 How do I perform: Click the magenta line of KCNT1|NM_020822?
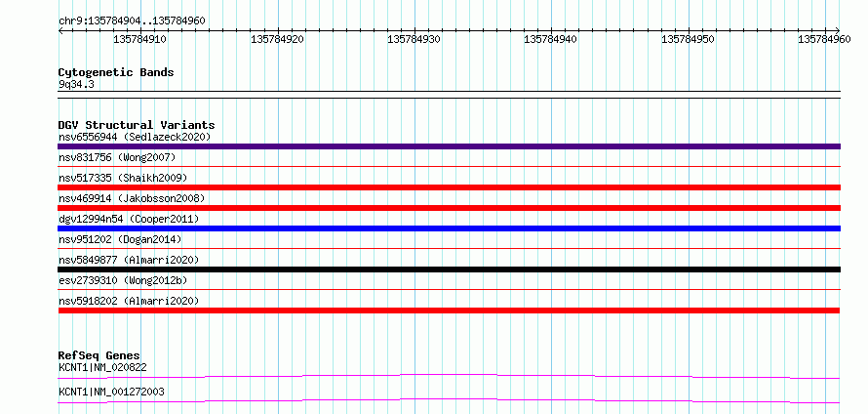coord(449,376)
